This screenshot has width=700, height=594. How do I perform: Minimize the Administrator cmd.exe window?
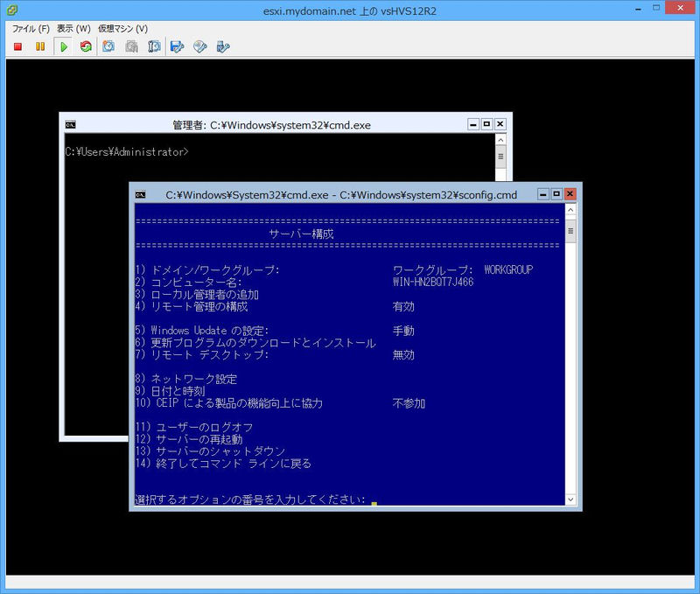[x=473, y=124]
